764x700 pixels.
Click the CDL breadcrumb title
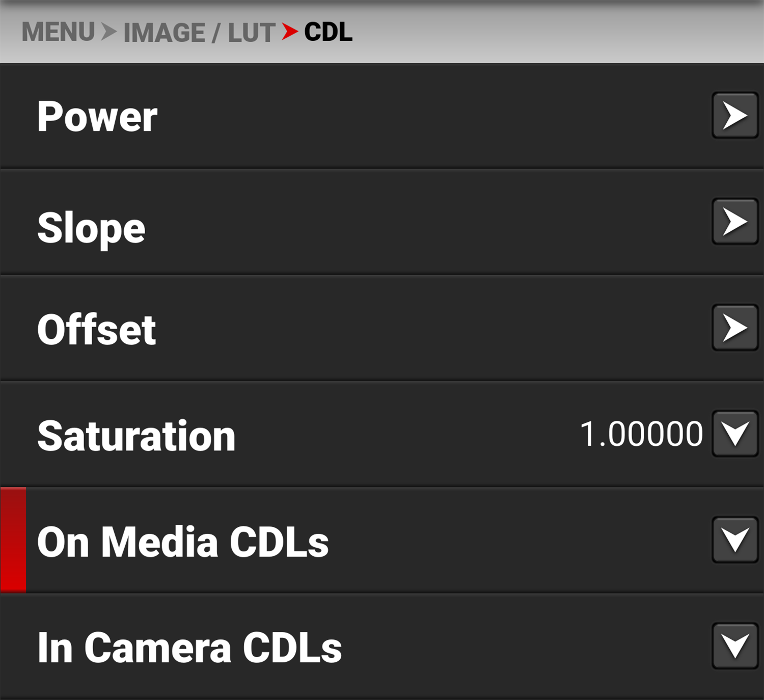(x=328, y=32)
